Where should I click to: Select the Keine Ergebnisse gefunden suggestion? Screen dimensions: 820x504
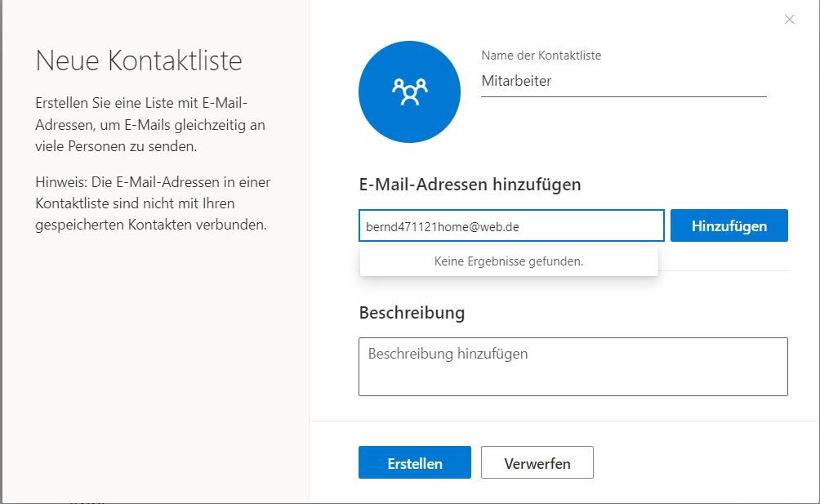click(x=509, y=261)
